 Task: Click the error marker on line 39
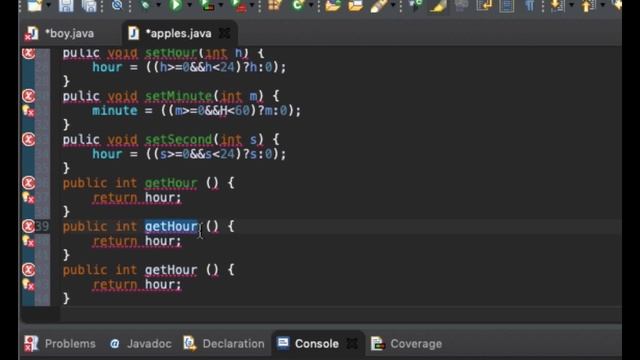(28, 226)
